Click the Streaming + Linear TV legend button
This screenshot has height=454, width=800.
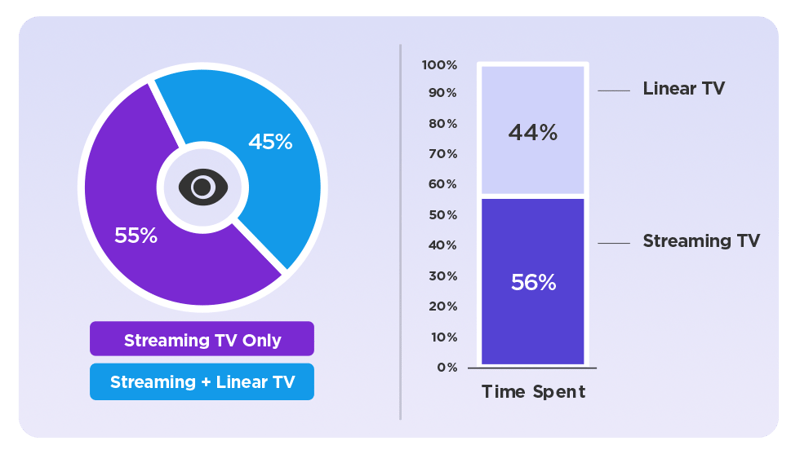click(x=202, y=382)
